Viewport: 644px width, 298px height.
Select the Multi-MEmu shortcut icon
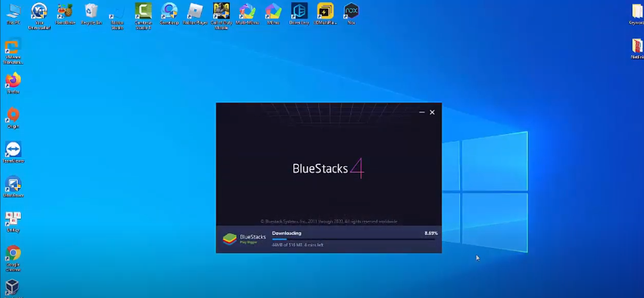(247, 14)
